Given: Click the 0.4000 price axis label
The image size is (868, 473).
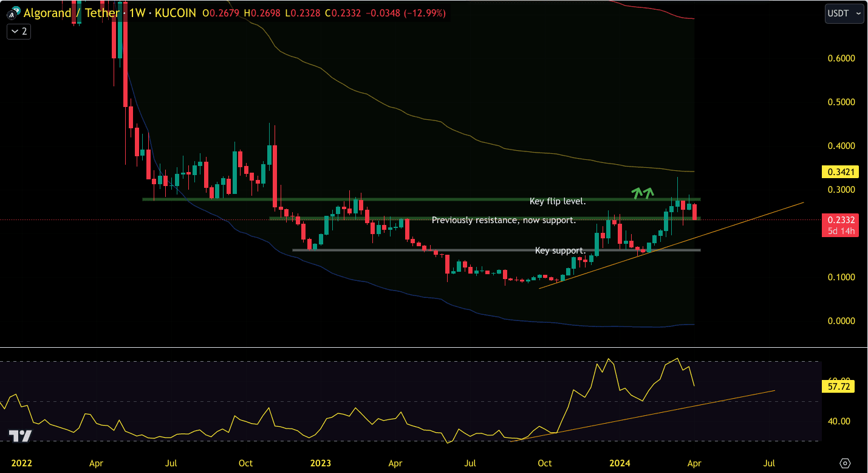Looking at the screenshot, I should (x=842, y=146).
